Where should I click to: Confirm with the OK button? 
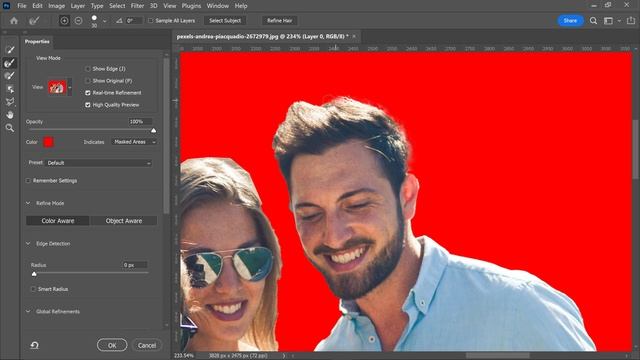[x=112, y=345]
